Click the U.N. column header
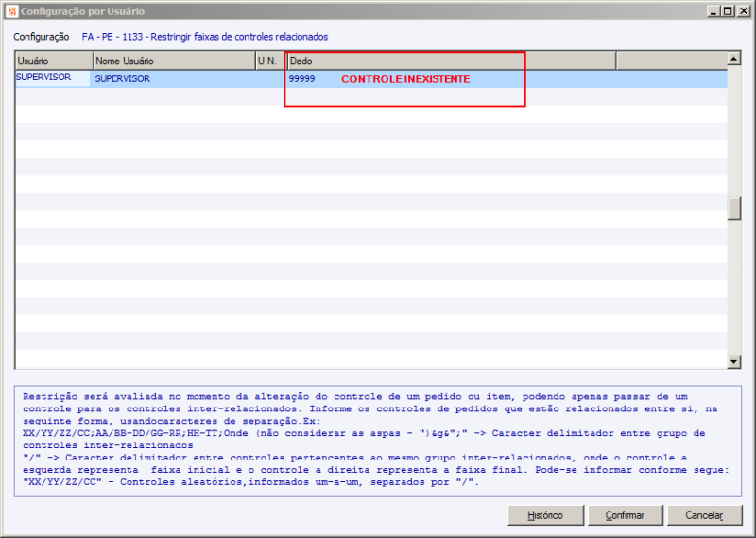 271,61
